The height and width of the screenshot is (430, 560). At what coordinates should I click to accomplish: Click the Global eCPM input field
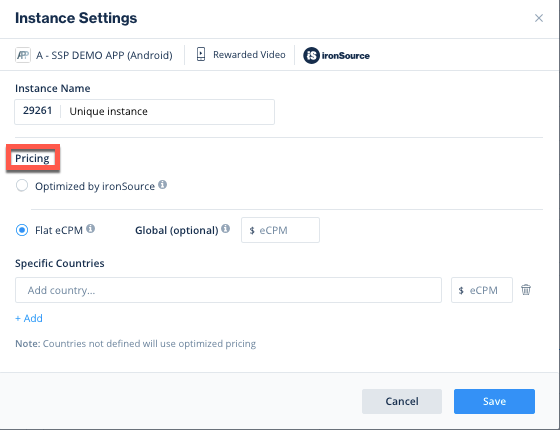click(280, 230)
